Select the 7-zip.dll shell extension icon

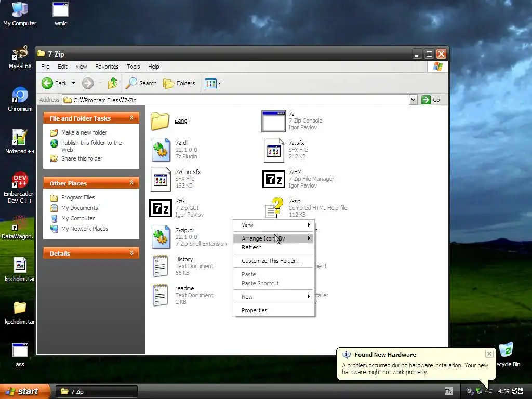click(161, 237)
